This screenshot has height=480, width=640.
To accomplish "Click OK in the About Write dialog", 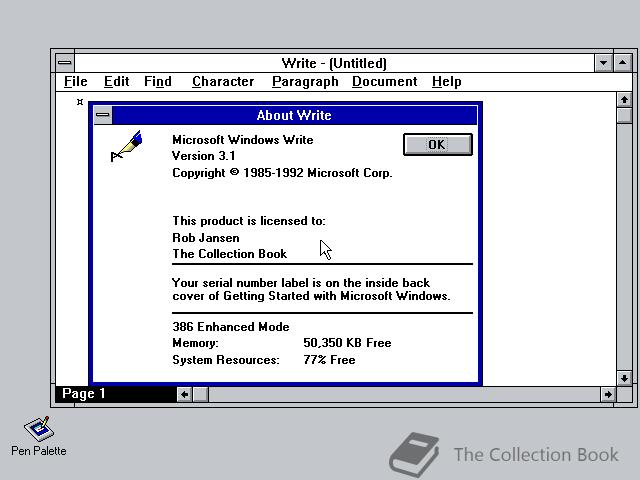I will pos(438,144).
